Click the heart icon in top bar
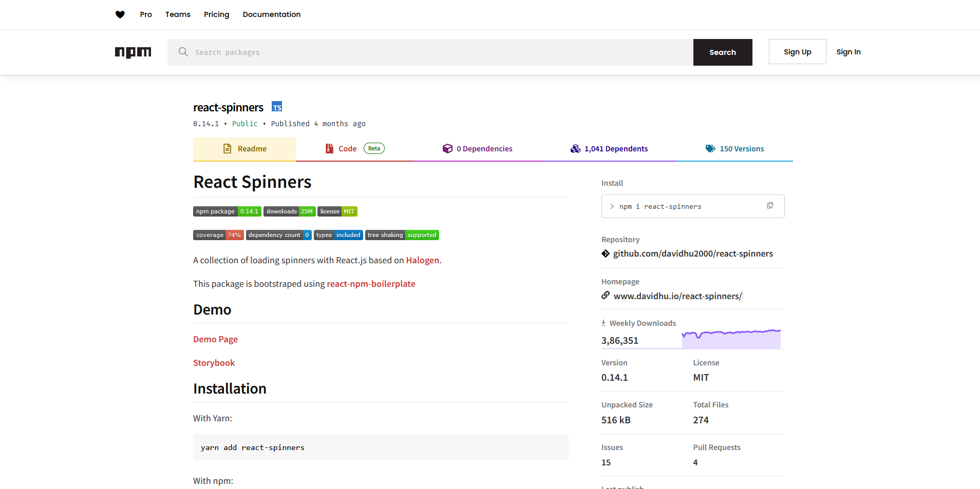980x489 pixels. pyautogui.click(x=120, y=14)
